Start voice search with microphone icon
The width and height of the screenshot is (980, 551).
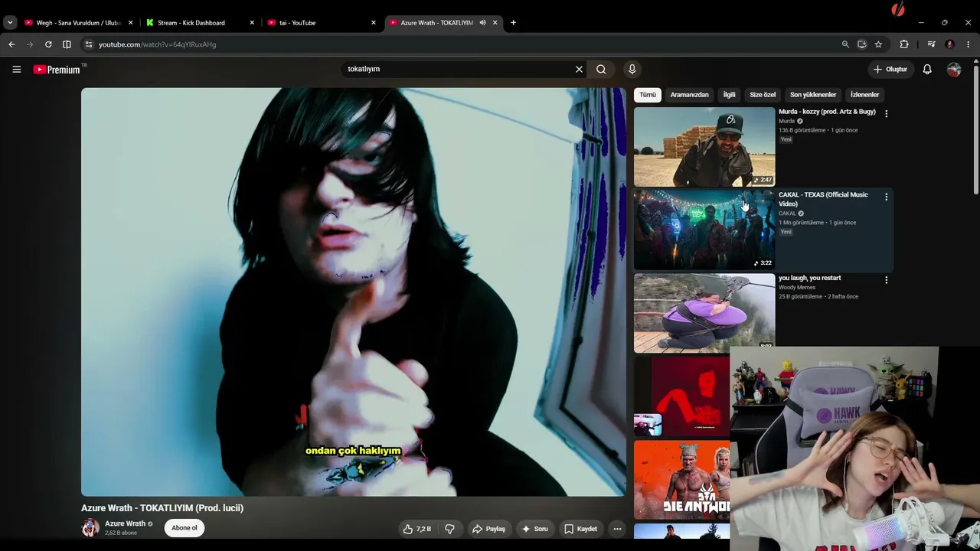pos(632,69)
